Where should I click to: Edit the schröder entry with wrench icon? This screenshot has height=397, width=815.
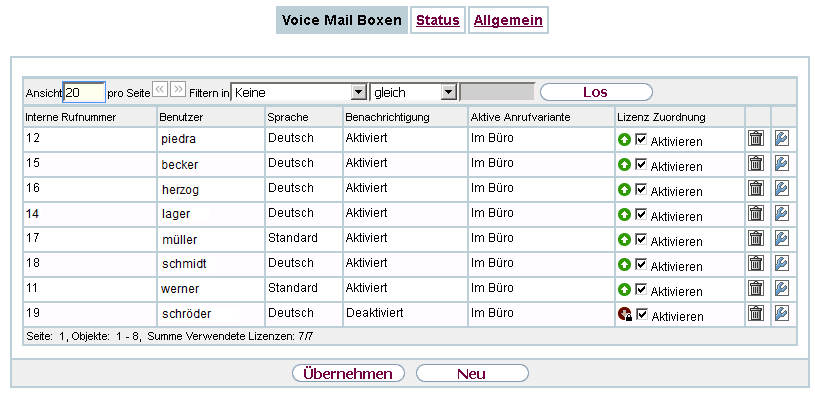(x=781, y=313)
